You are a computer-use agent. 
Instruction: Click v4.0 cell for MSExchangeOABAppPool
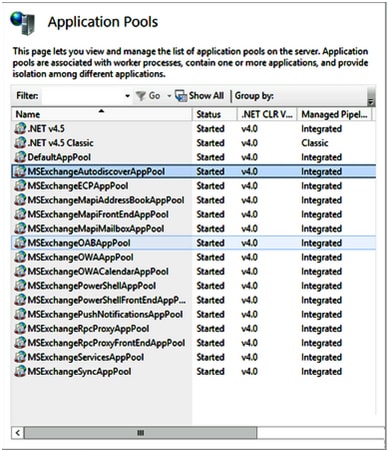(249, 243)
